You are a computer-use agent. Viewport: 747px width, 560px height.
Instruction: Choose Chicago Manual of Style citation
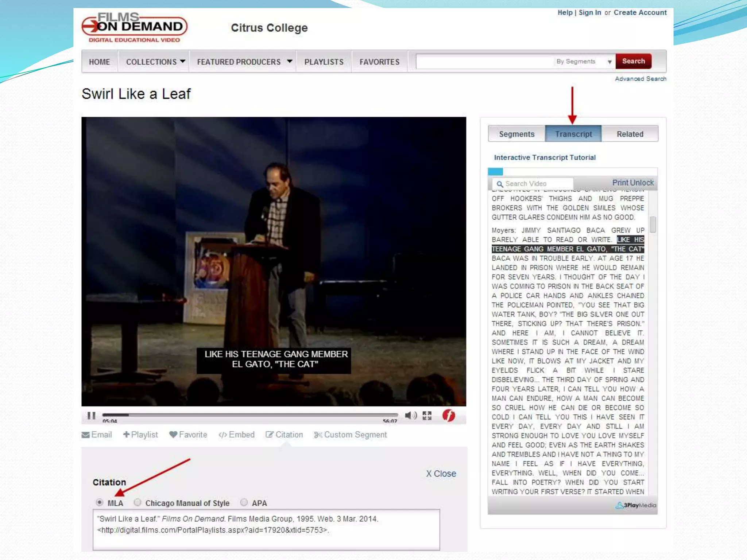pos(138,502)
